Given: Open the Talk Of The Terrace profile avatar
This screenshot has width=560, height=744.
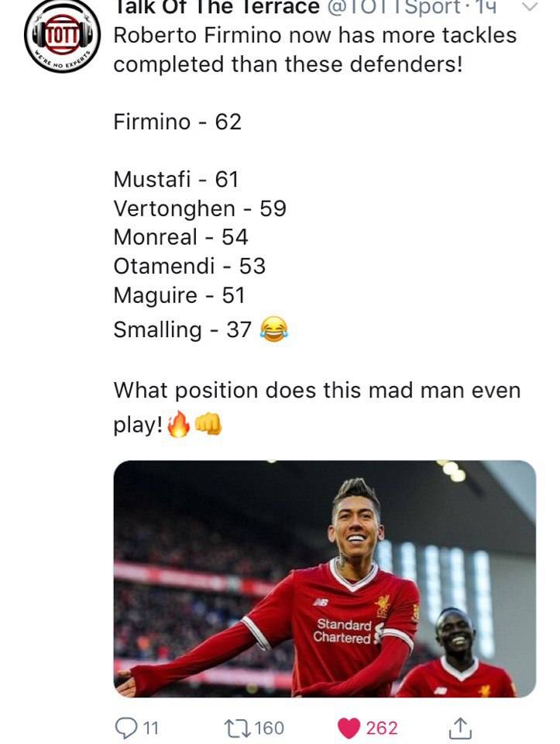Looking at the screenshot, I should coord(62,36).
